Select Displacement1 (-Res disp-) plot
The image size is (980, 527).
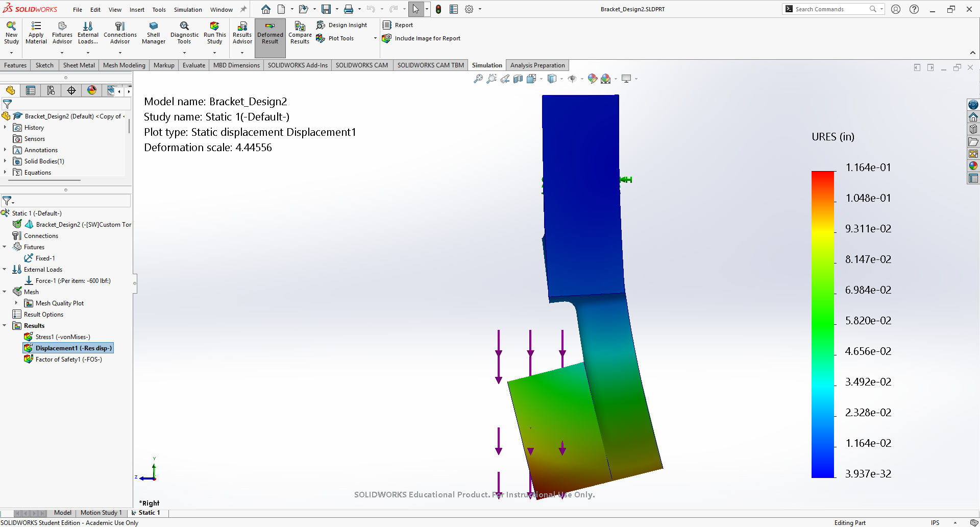point(68,348)
